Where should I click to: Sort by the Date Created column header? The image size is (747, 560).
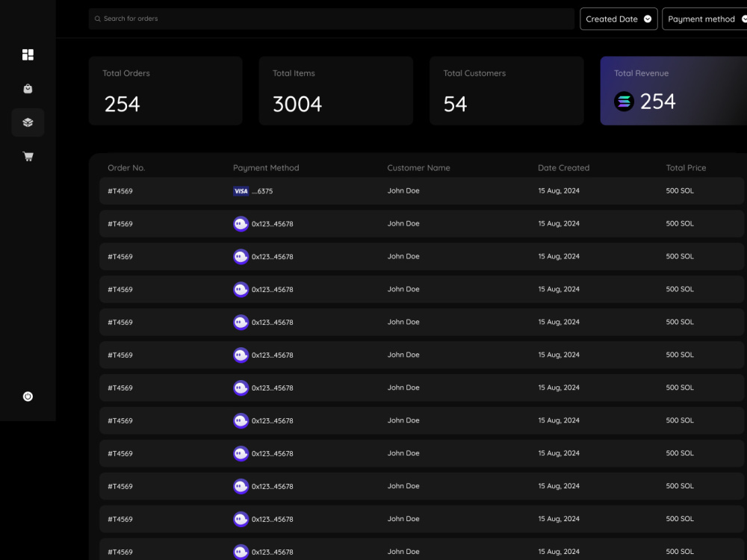pos(563,167)
